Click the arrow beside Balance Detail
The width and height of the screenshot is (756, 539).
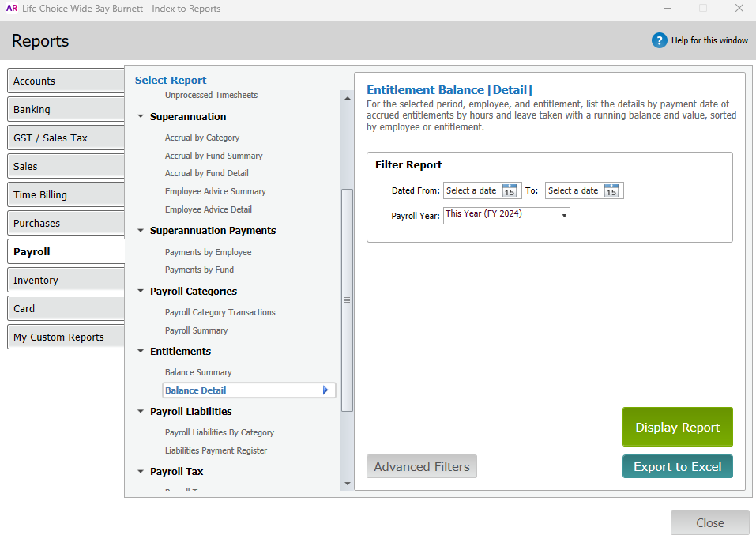[325, 390]
